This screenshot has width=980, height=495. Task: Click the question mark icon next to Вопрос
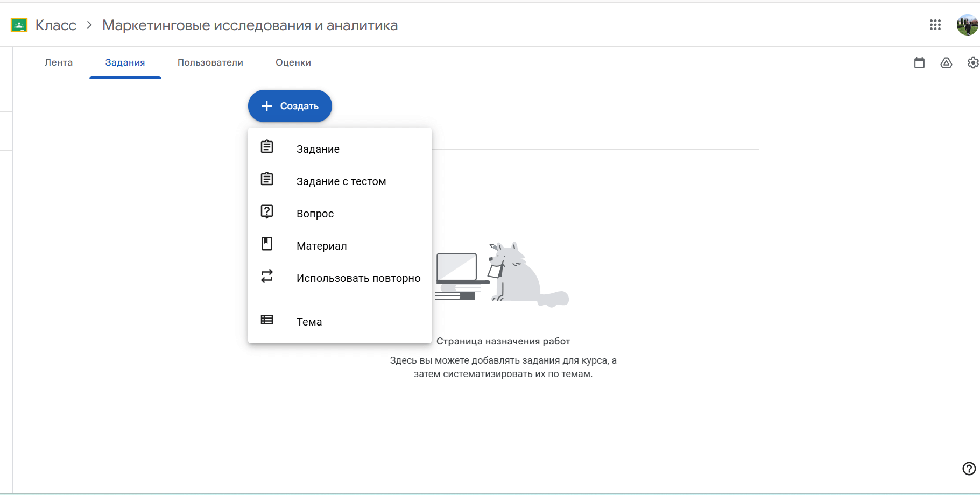coord(267,211)
